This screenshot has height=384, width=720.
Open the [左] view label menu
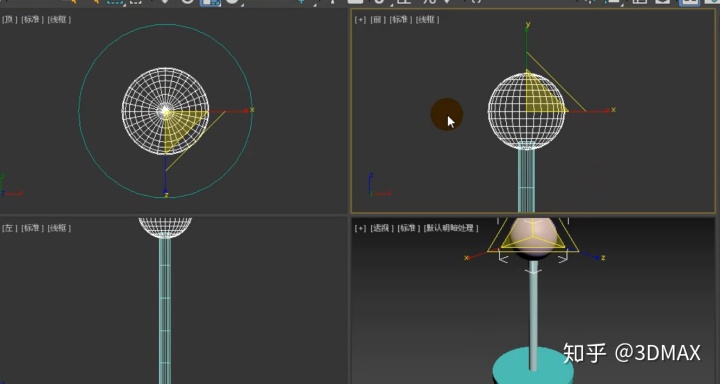pos(9,228)
